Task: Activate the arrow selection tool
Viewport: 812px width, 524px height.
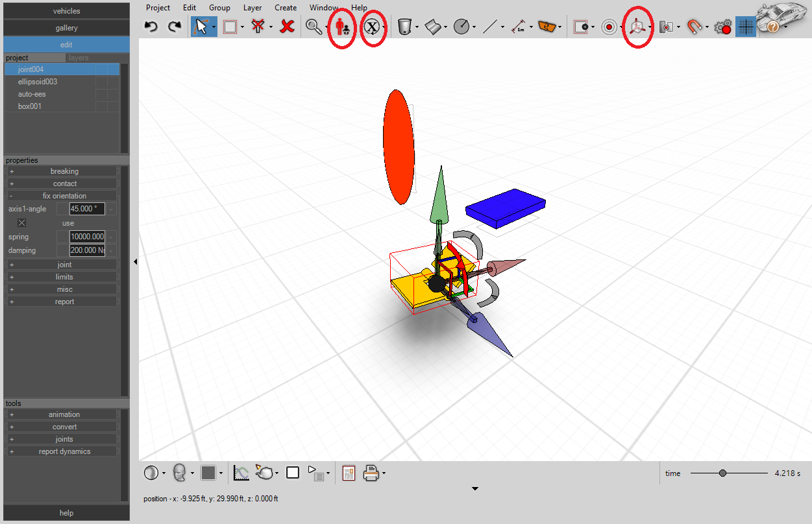Action: [201, 27]
